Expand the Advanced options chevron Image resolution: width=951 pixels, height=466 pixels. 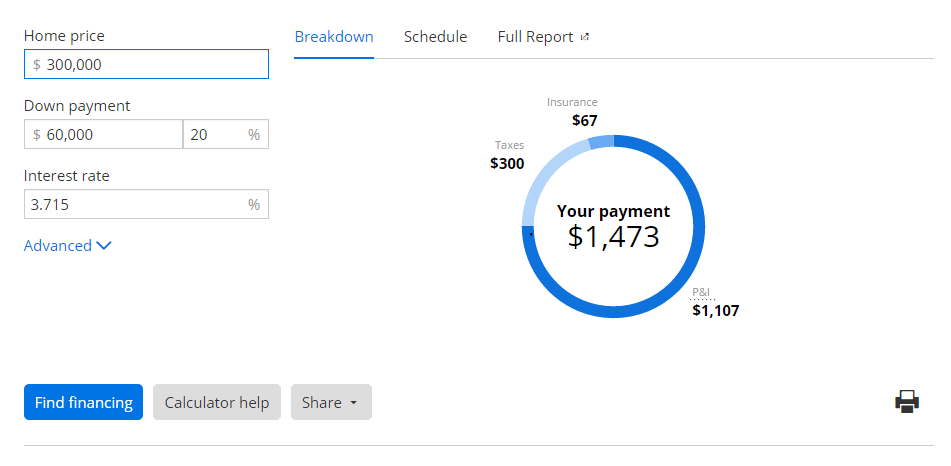click(104, 246)
